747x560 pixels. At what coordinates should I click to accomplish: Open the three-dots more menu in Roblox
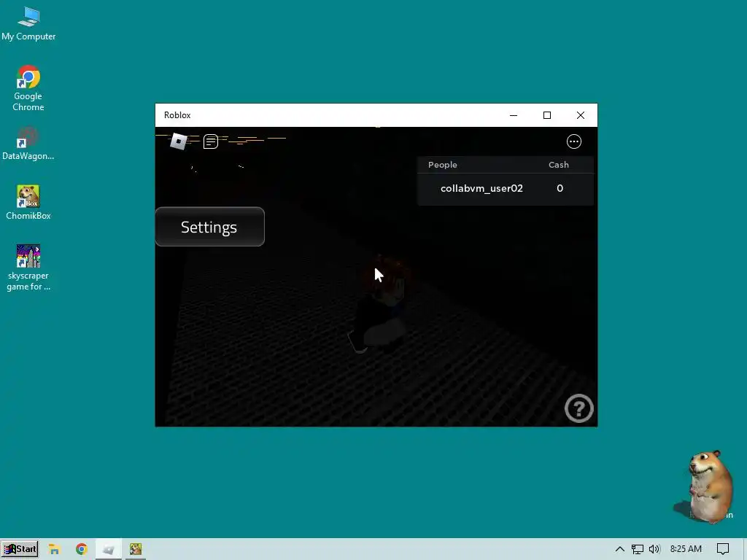click(573, 141)
